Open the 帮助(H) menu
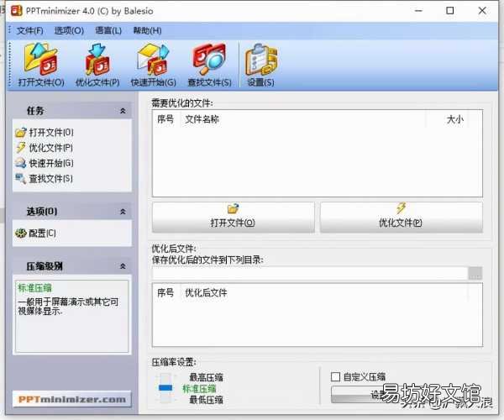The image size is (504, 420). coord(147,31)
